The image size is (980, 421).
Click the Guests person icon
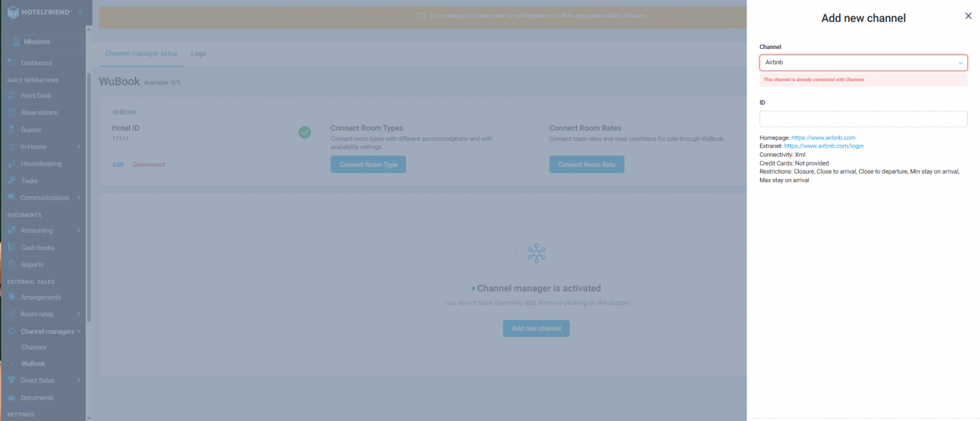(x=12, y=130)
